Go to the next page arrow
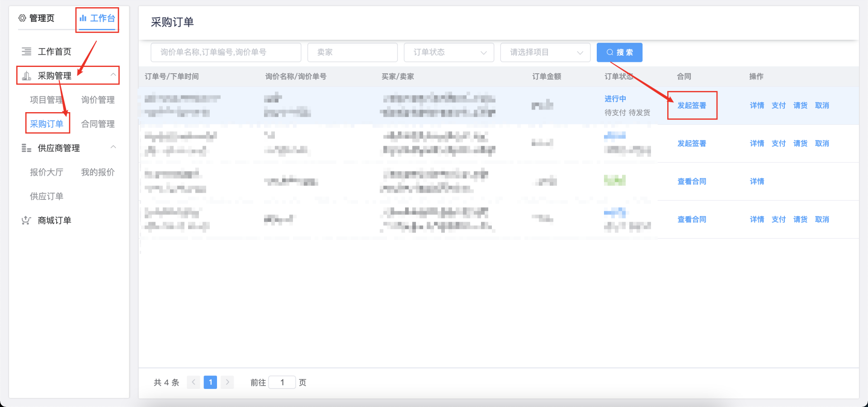This screenshot has height=407, width=868. tap(227, 382)
